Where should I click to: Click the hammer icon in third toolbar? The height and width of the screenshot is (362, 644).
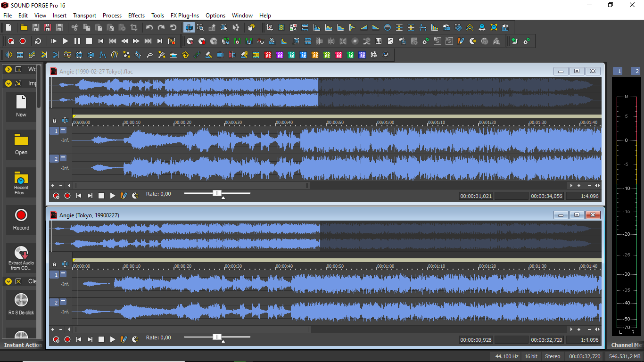click(x=208, y=55)
